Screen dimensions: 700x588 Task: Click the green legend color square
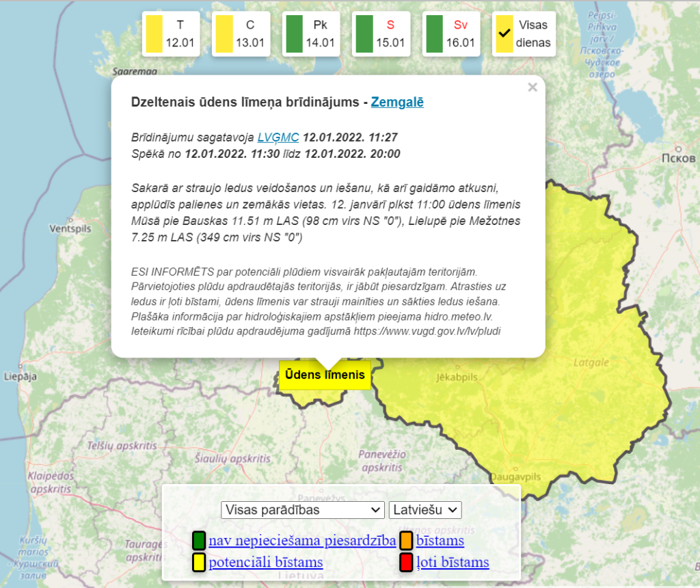point(199,541)
